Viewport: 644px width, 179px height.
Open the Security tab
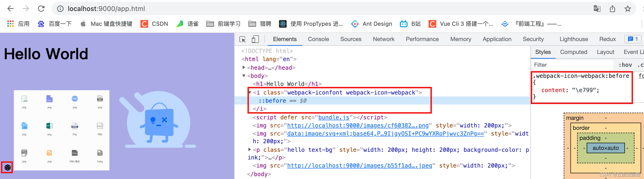pyautogui.click(x=533, y=39)
